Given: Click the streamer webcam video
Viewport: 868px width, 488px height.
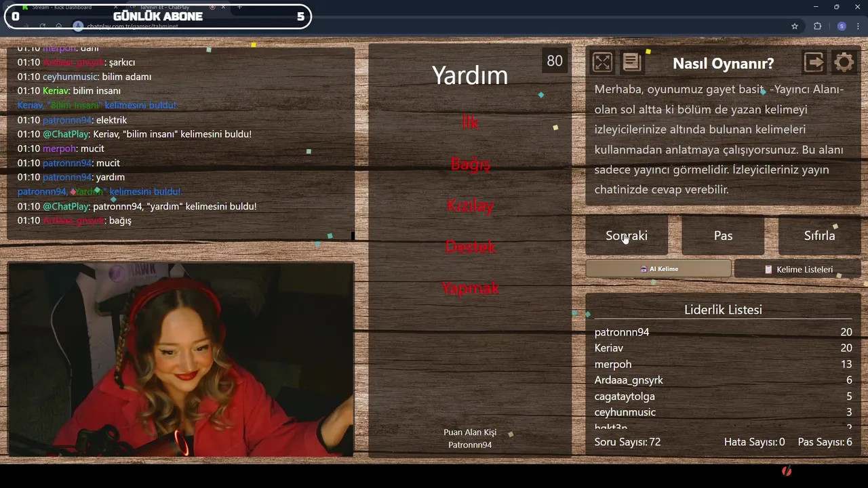Looking at the screenshot, I should 180,359.
